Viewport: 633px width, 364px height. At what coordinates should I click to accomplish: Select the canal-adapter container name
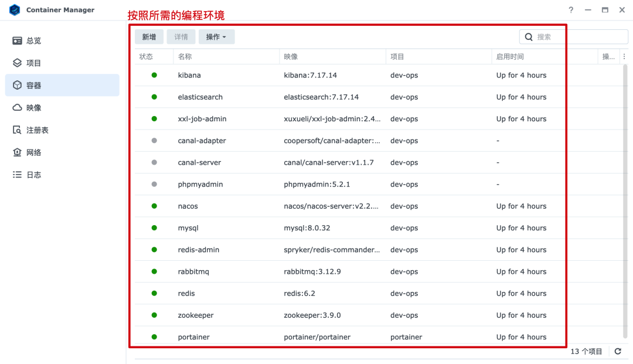pos(202,141)
